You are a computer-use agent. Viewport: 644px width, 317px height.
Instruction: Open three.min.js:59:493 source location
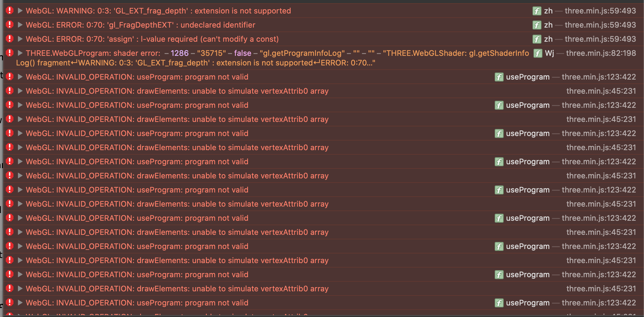(x=601, y=11)
